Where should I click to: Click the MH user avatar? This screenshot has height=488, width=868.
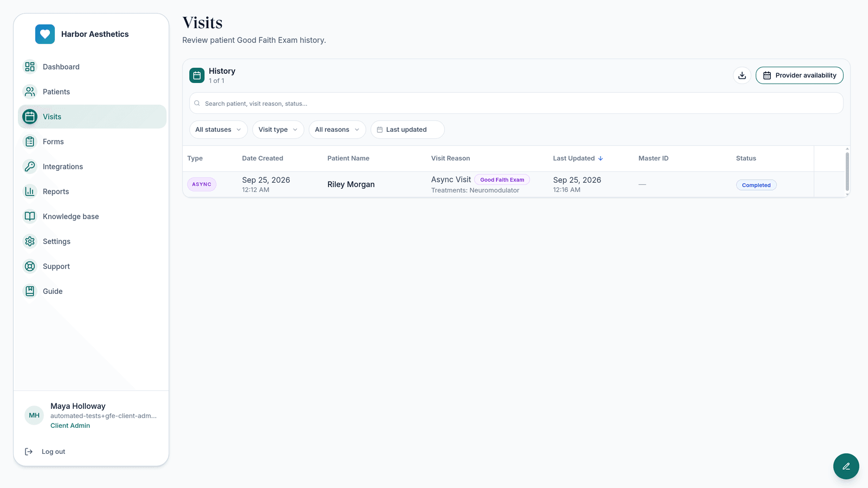(34, 415)
